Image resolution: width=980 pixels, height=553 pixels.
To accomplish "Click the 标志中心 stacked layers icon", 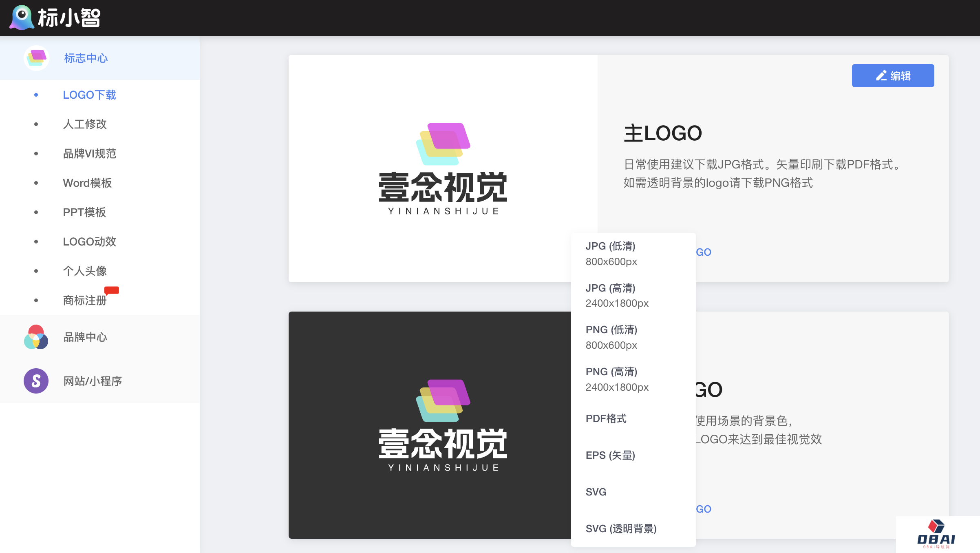I will pyautogui.click(x=36, y=58).
